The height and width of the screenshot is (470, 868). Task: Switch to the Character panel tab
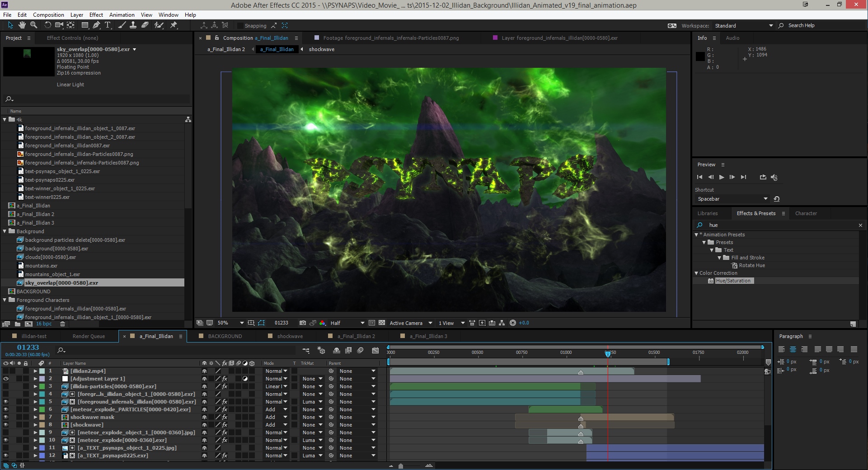click(x=806, y=213)
